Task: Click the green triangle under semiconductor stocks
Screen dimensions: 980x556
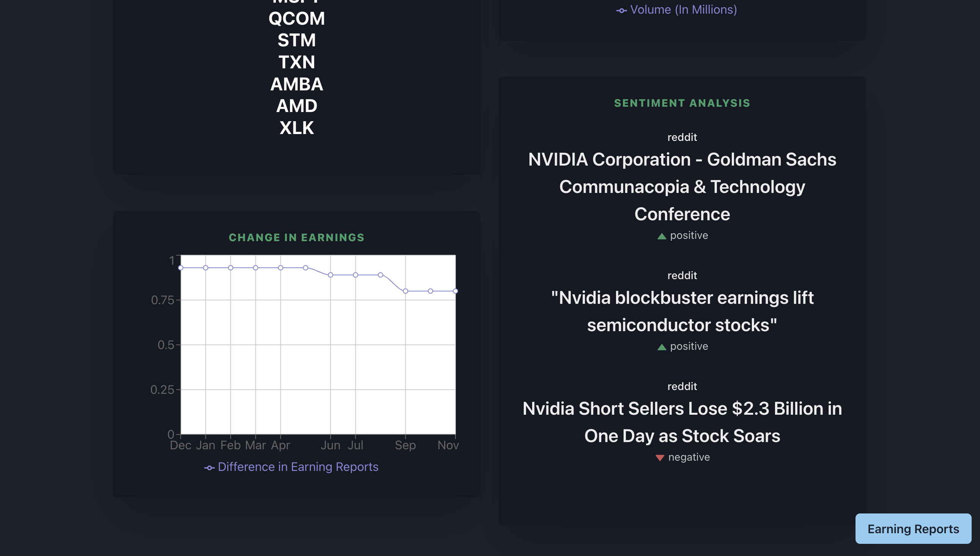Action: click(x=662, y=347)
